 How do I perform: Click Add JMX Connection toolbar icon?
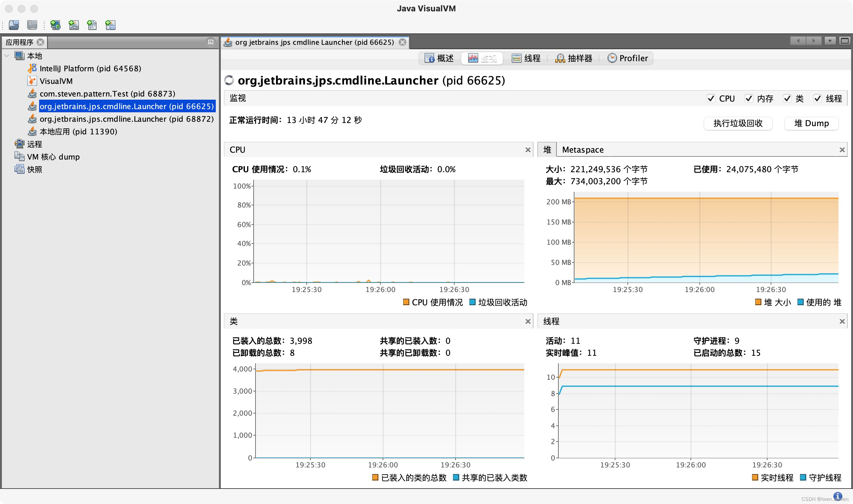point(74,25)
